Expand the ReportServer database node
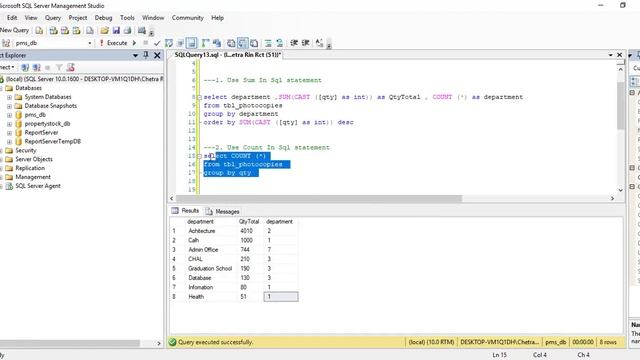The image size is (640, 360). [9, 133]
